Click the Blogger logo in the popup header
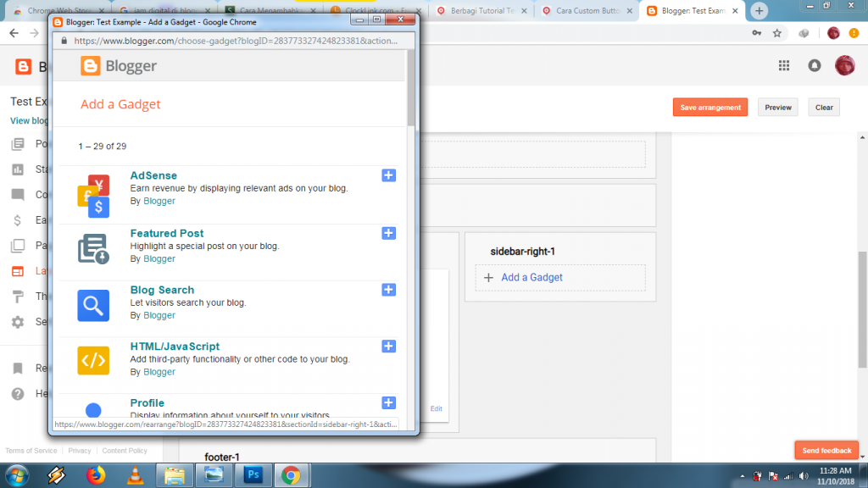The height and width of the screenshot is (488, 868). [x=119, y=66]
